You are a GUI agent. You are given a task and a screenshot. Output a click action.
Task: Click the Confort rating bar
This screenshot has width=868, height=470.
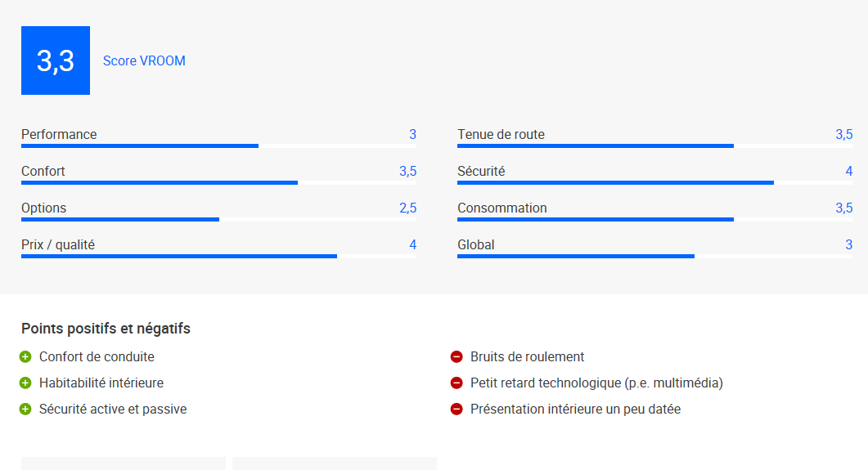pos(218,182)
